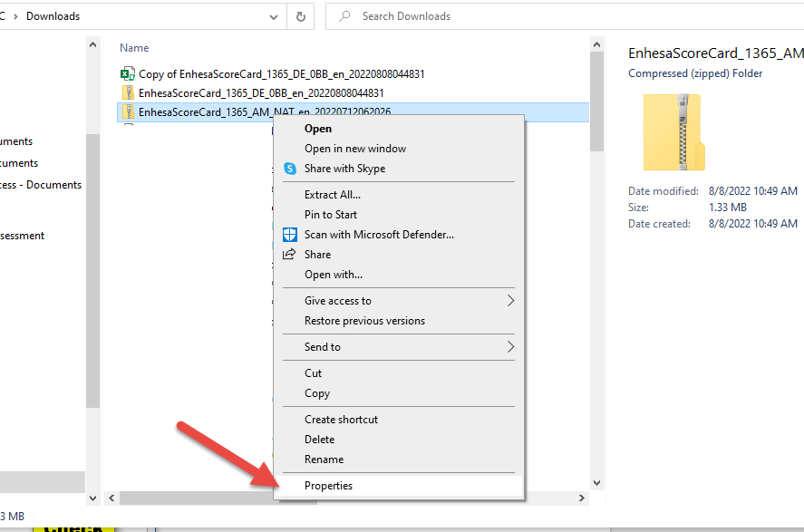
Task: Click the Compressed (zipped) Folder type label
Action: pos(695,73)
